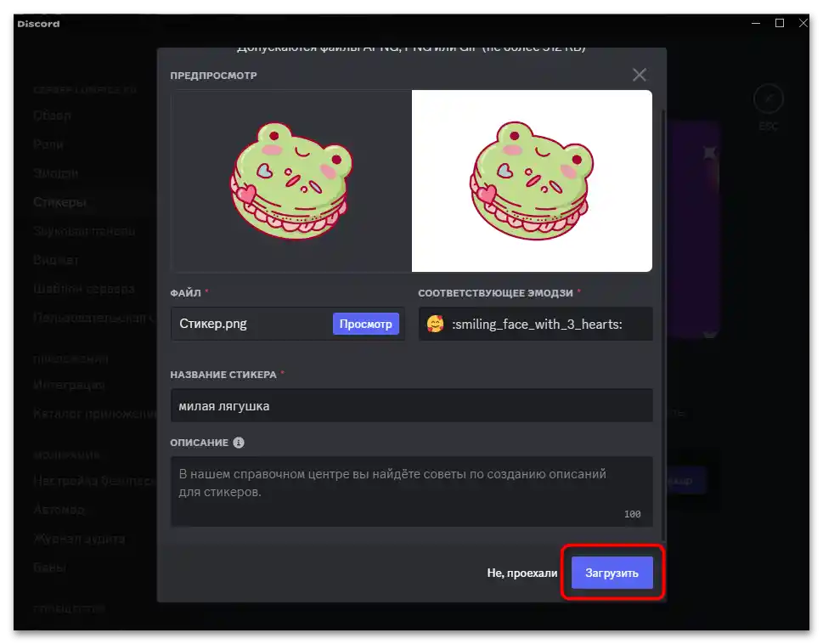Viewport: 823px width, 644px height.
Task: Click the character counter showing 100
Action: [632, 514]
